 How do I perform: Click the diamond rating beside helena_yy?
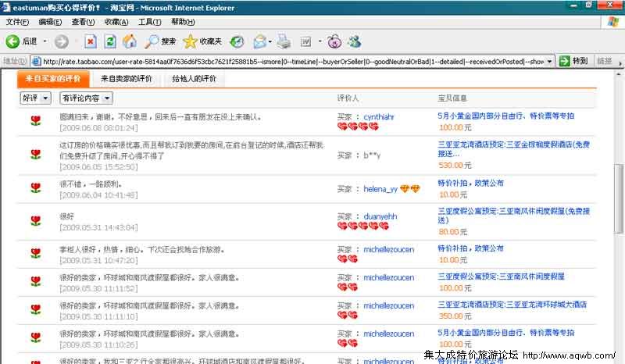(x=410, y=189)
